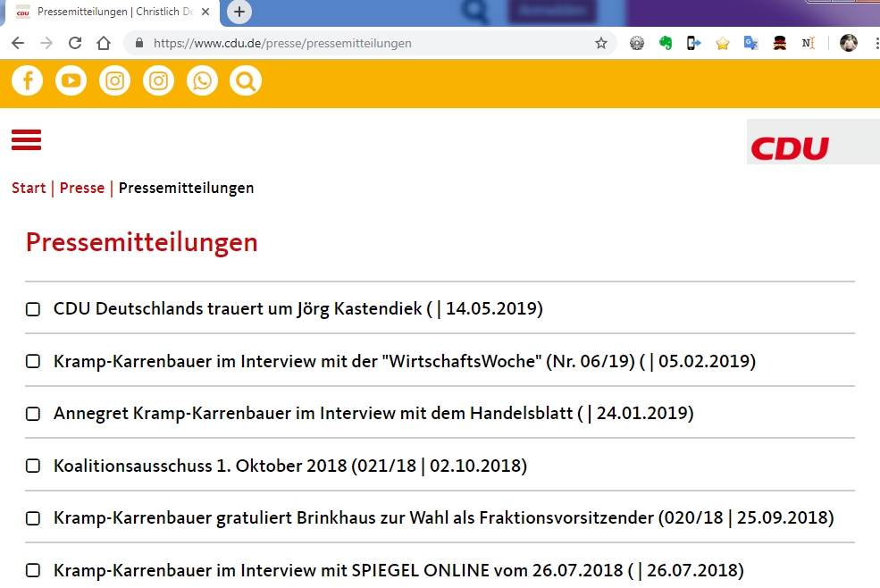Image resolution: width=880 pixels, height=588 pixels.
Task: Open 'Koalitionsausschuss 1. Oktober 2018' entry
Action: point(290,466)
